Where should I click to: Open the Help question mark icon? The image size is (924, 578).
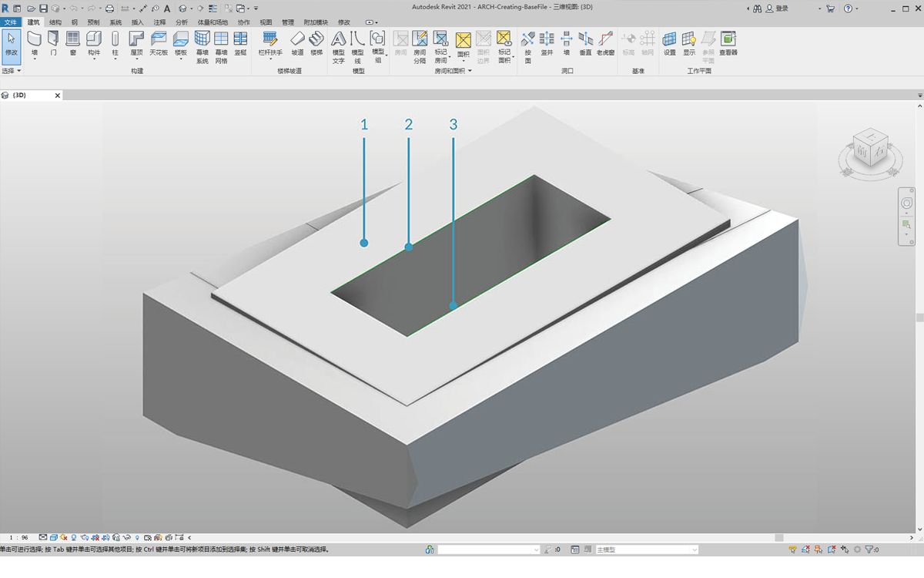coord(848,8)
